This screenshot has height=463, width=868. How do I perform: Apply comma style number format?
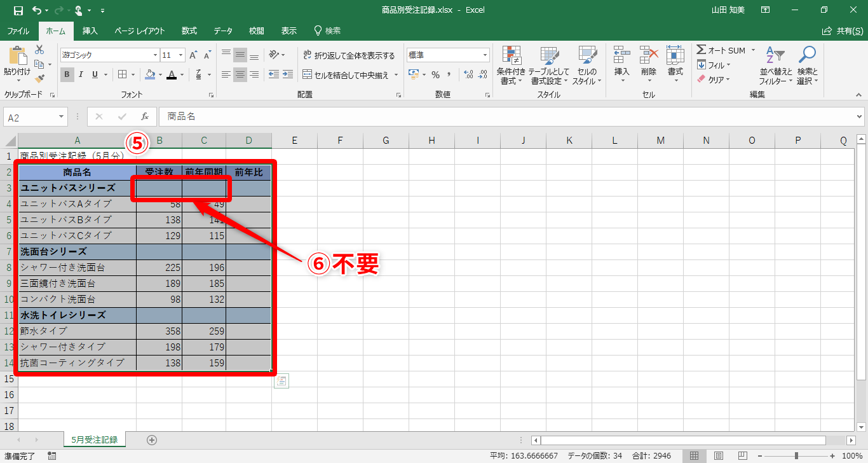point(450,74)
